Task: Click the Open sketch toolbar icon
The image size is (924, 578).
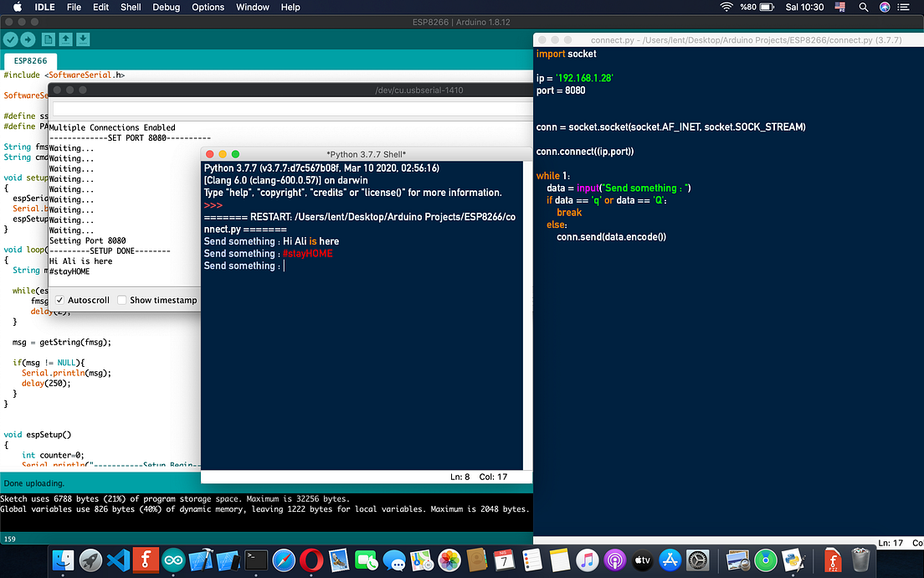Action: [x=66, y=39]
